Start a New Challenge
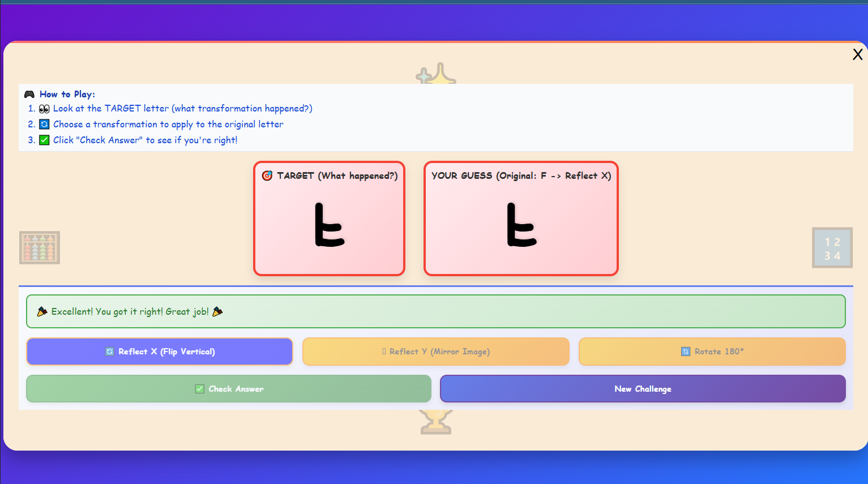 tap(643, 389)
